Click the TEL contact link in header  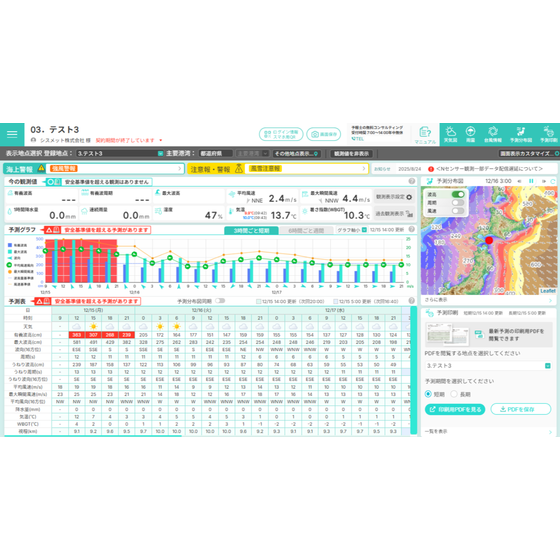(358, 139)
